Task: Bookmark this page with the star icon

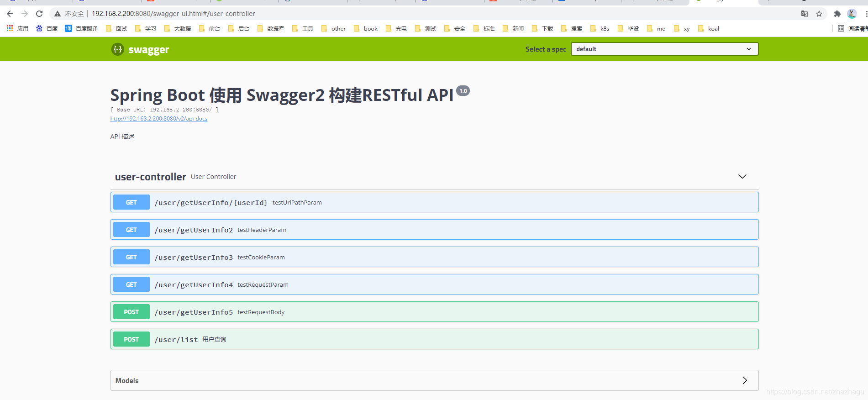Action: (x=819, y=14)
